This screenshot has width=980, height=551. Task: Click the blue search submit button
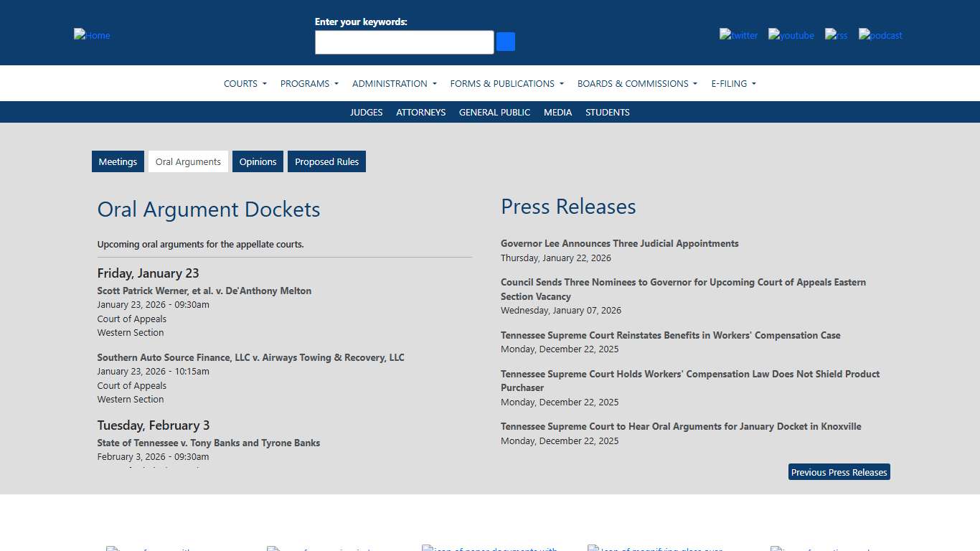505,42
